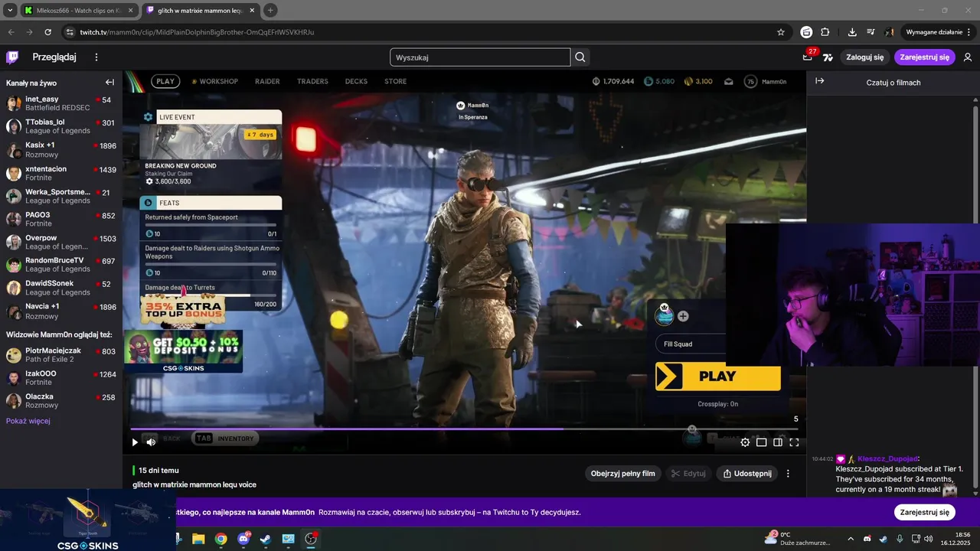Open Discord from the taskbar
Screen dimensions: 980x551
coord(243,539)
